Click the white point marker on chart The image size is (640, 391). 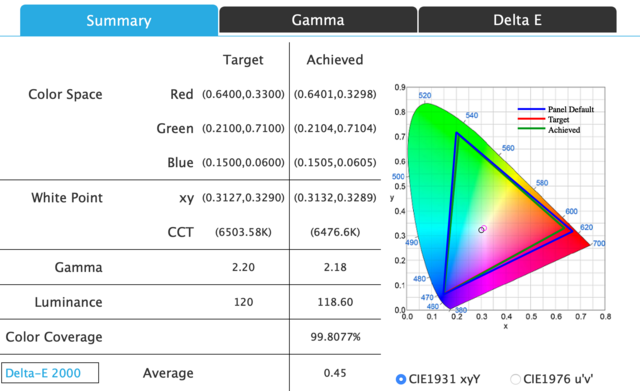[x=482, y=229]
